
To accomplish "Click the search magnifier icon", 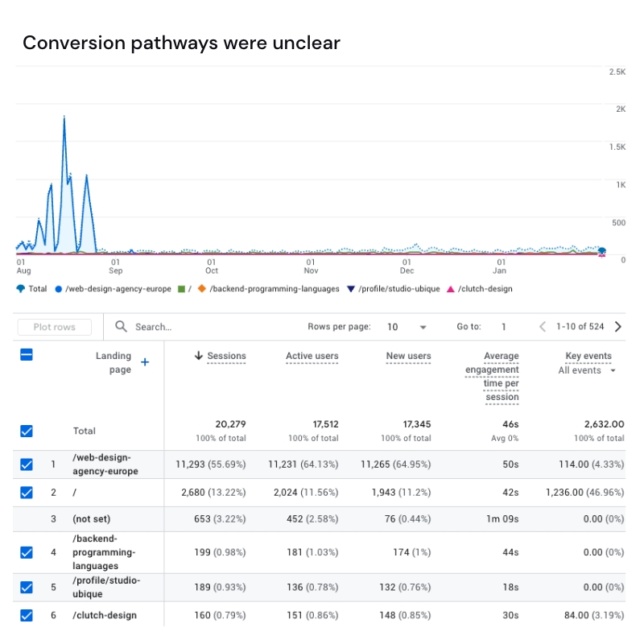I will pos(122,327).
